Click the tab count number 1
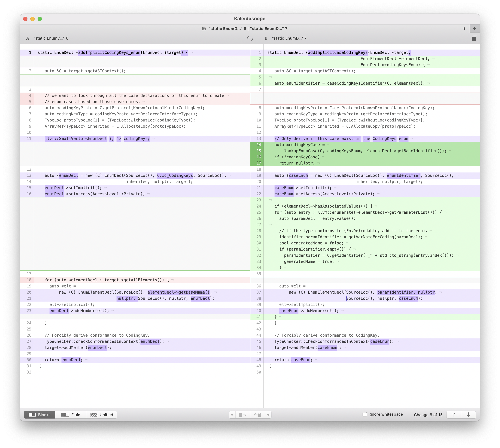The height and width of the screenshot is (448, 500). (464, 29)
